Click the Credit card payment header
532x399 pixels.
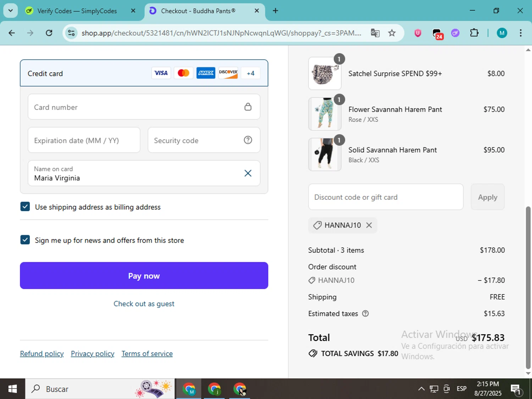click(144, 73)
